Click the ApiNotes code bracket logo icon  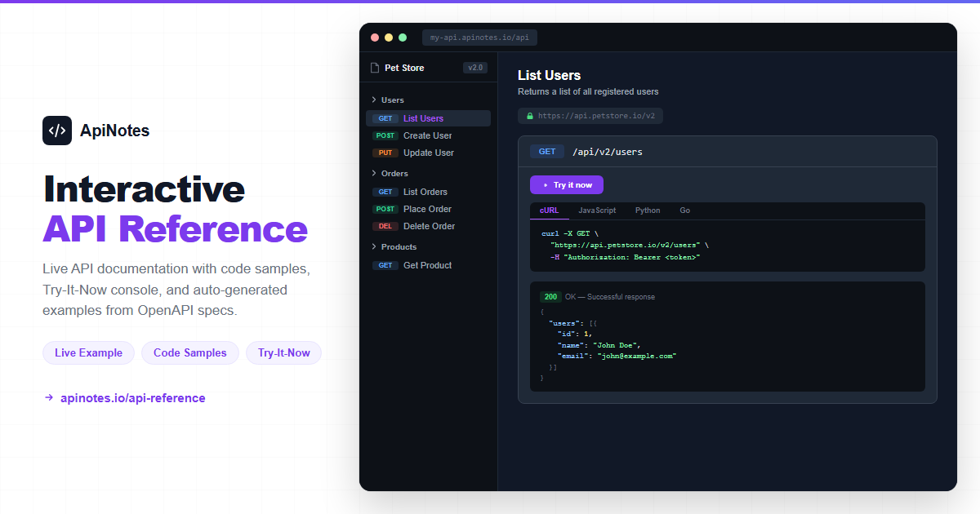[x=57, y=131]
